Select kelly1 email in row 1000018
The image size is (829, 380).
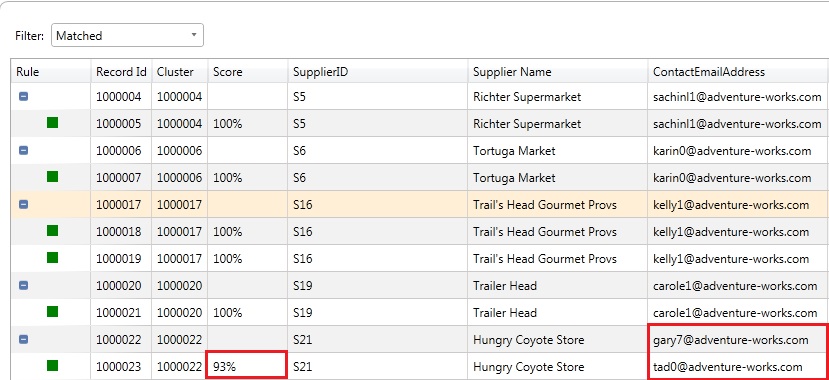click(738, 231)
